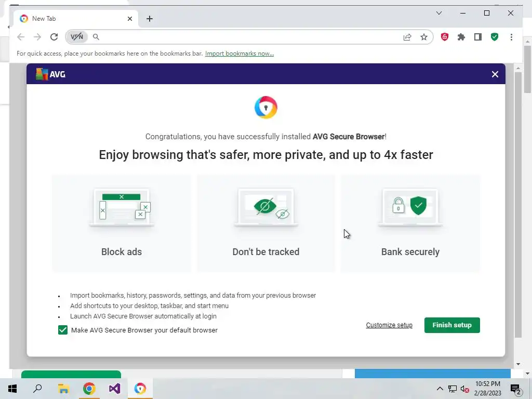The image size is (532, 399).
Task: Click Customize setup link
Action: 389,325
